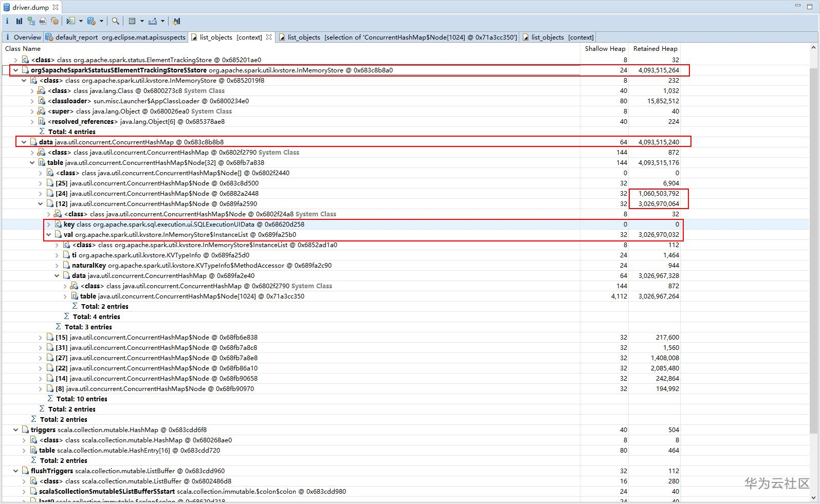The image size is (820, 504).
Task: Sort by the Class Name column header
Action: (23, 49)
